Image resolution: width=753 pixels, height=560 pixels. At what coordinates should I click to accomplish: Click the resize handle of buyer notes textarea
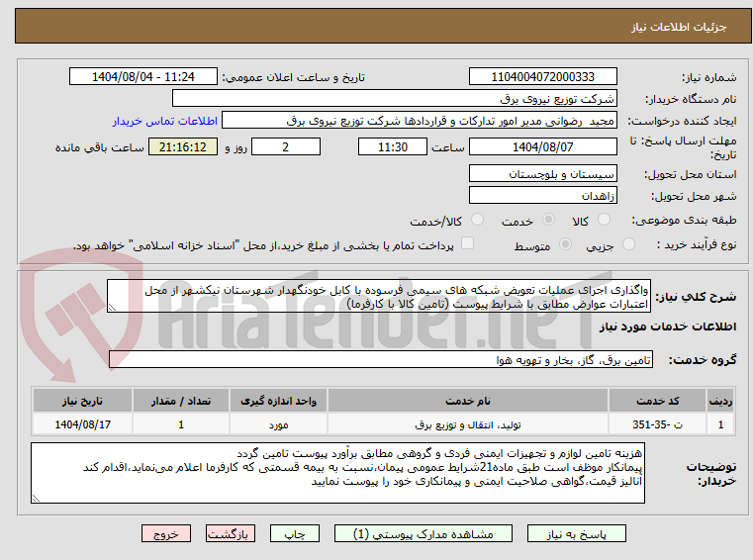[x=36, y=498]
